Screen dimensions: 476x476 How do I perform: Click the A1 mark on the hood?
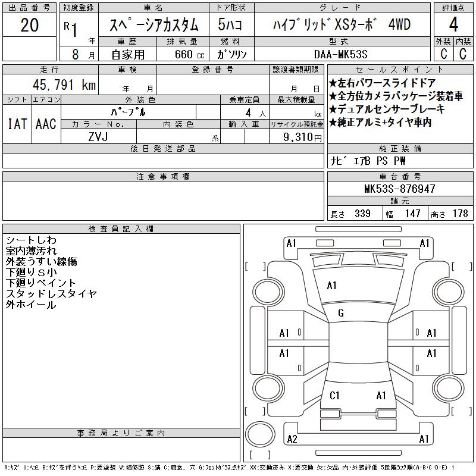[x=332, y=286]
